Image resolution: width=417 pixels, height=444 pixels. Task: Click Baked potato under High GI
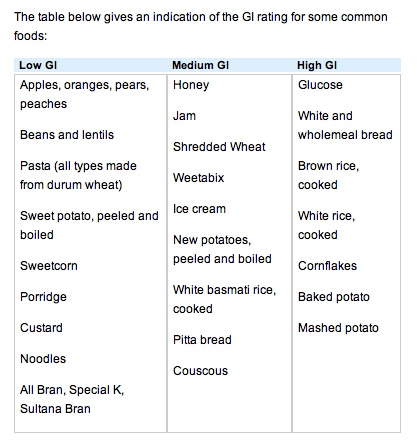334,297
